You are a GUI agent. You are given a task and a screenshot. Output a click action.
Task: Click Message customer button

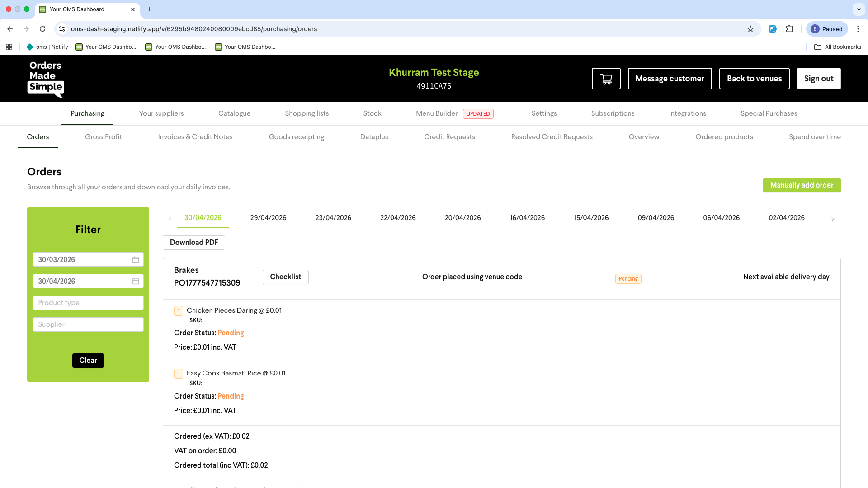click(x=670, y=79)
